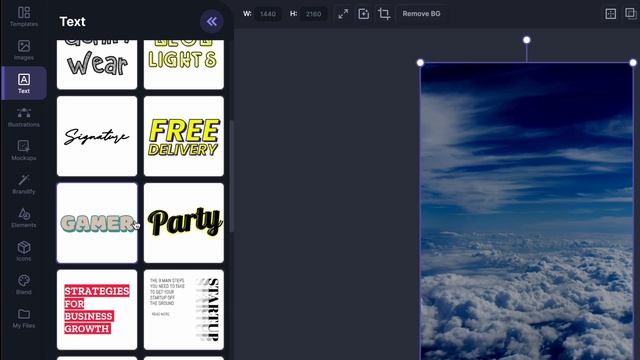The height and width of the screenshot is (360, 640).
Task: Click the overlapping squares layers icon
Action: pyautogui.click(x=631, y=13)
